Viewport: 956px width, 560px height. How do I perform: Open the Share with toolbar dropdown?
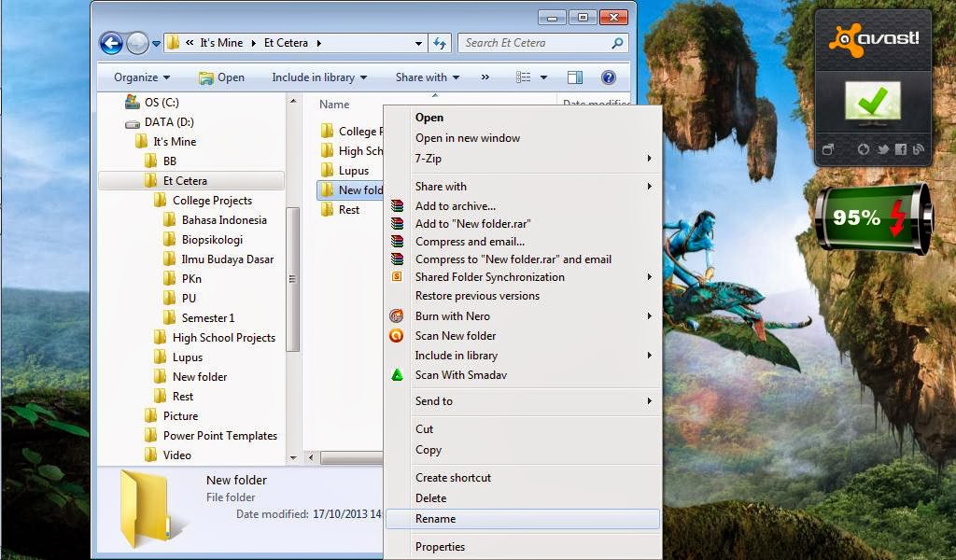click(428, 77)
